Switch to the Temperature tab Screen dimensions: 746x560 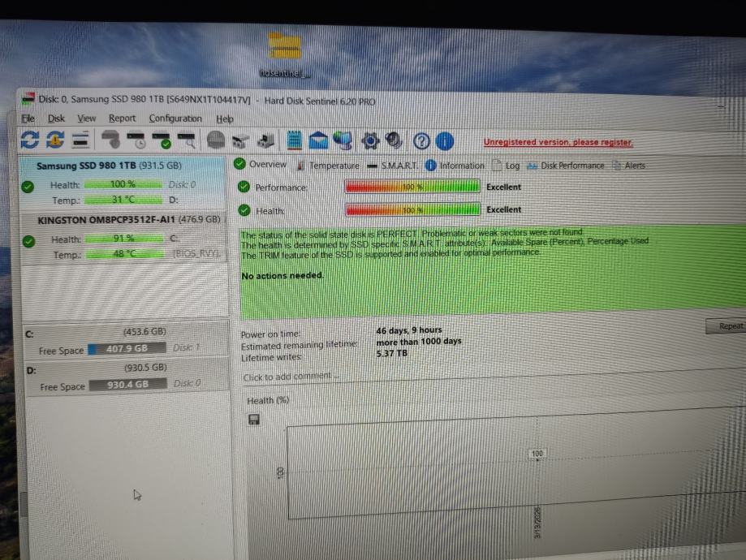coord(328,166)
